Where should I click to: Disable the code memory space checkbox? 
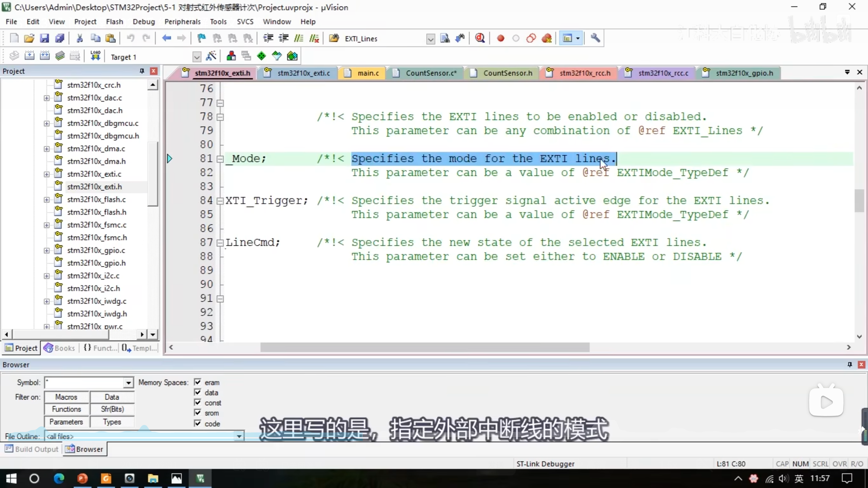198,423
